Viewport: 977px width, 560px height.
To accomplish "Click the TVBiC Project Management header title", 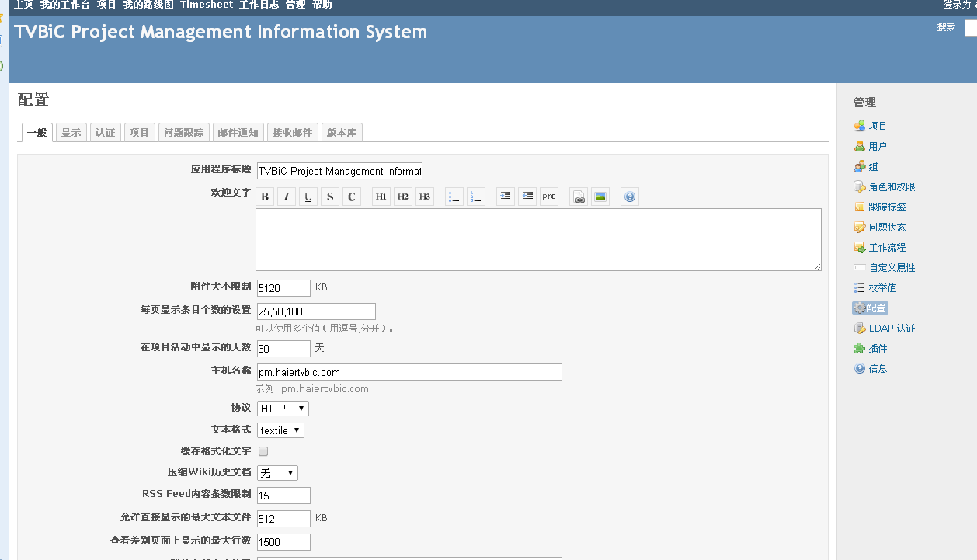I will [x=221, y=33].
